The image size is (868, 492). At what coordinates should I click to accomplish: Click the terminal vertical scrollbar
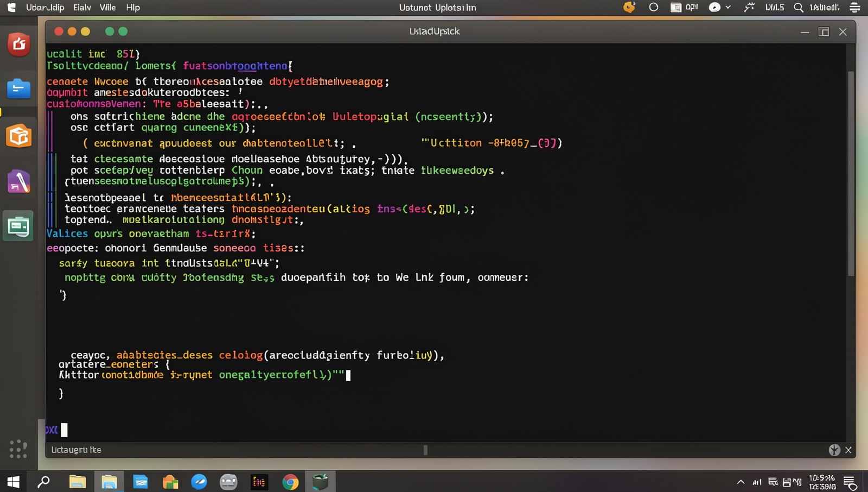[x=851, y=174]
